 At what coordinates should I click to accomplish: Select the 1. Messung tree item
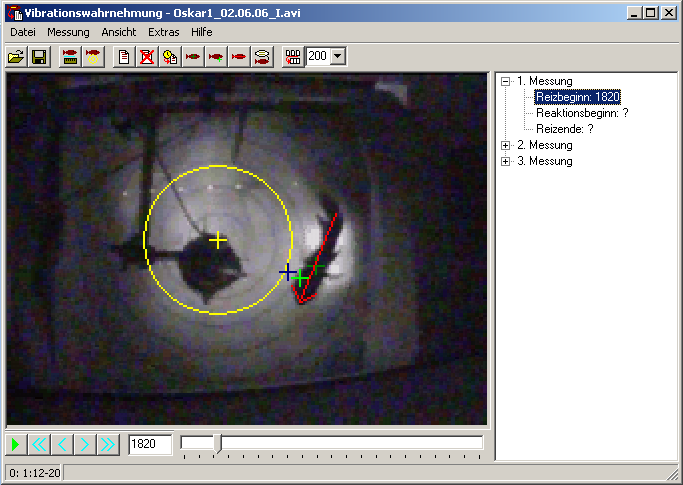(x=544, y=81)
